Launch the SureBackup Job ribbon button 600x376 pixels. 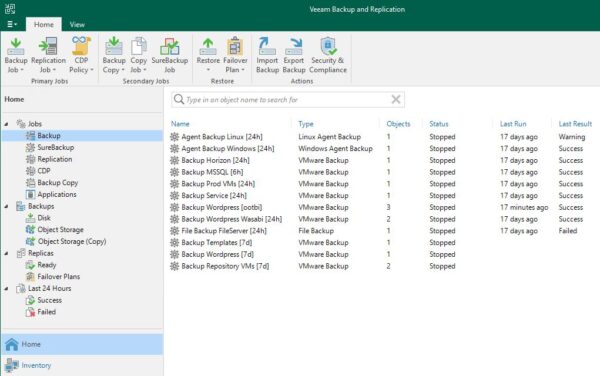(170, 55)
